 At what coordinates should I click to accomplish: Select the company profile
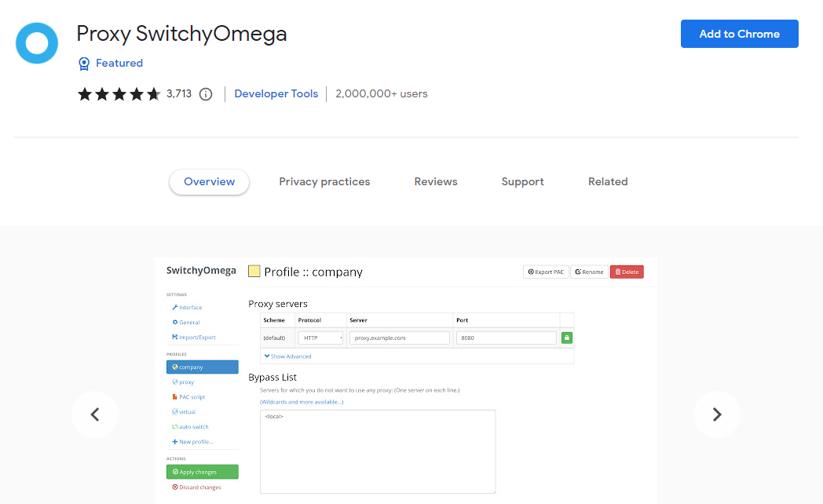coord(202,367)
